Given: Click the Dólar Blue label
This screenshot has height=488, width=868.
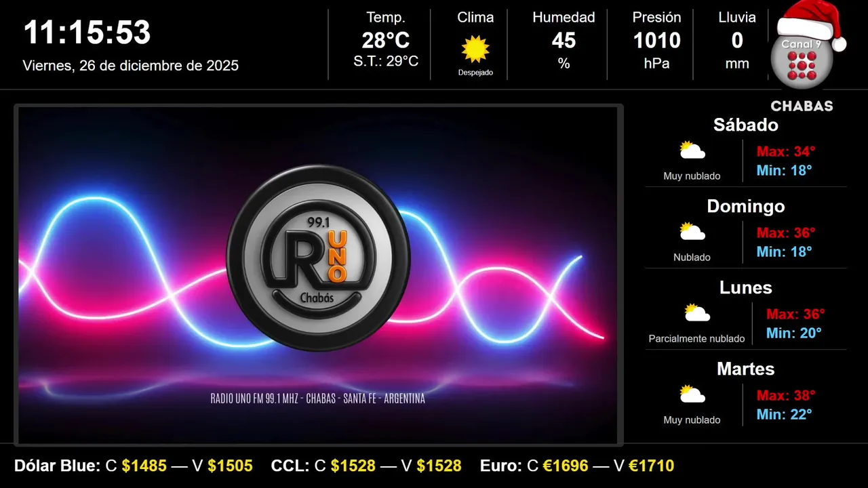Looking at the screenshot, I should pos(58,466).
